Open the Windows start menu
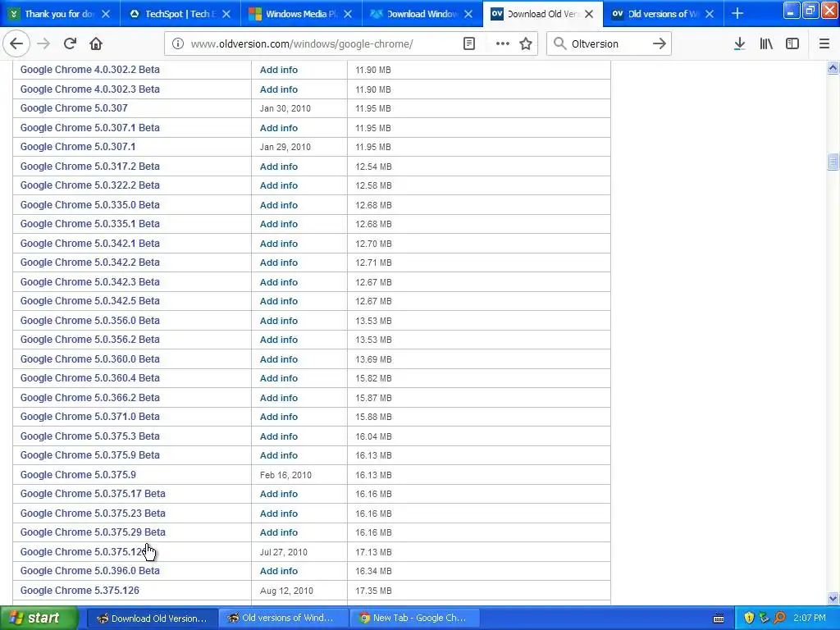Screen dimensions: 840x630 pyautogui.click(x=39, y=619)
